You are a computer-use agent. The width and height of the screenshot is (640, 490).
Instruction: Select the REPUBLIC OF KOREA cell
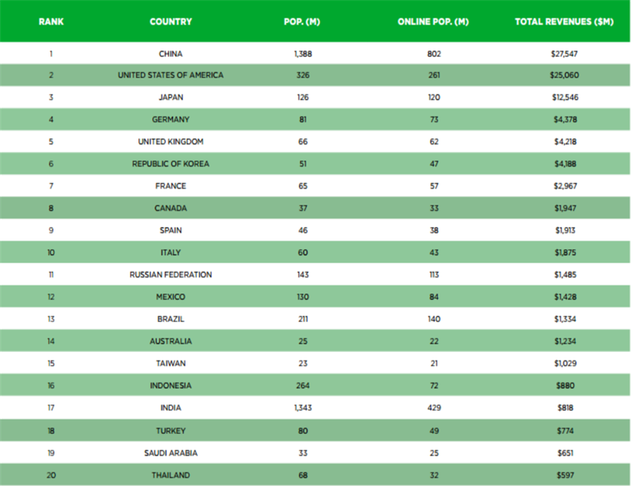pyautogui.click(x=171, y=164)
